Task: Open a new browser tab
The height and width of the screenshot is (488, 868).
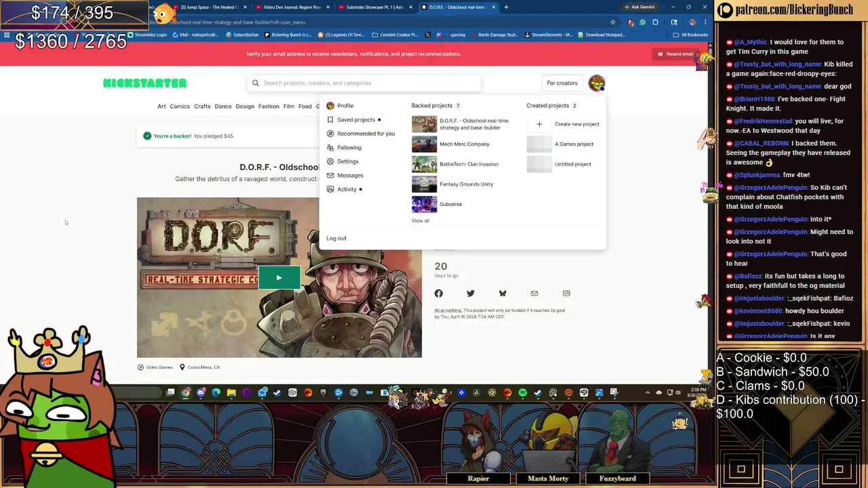Action: coord(506,7)
